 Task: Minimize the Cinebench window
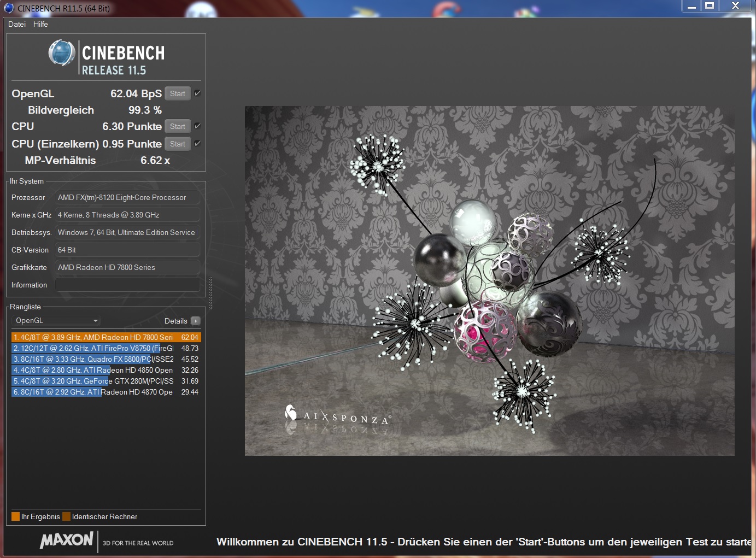[x=691, y=6]
